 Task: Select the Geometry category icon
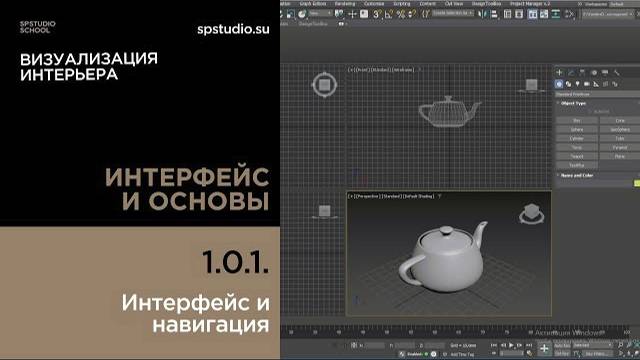[x=559, y=84]
